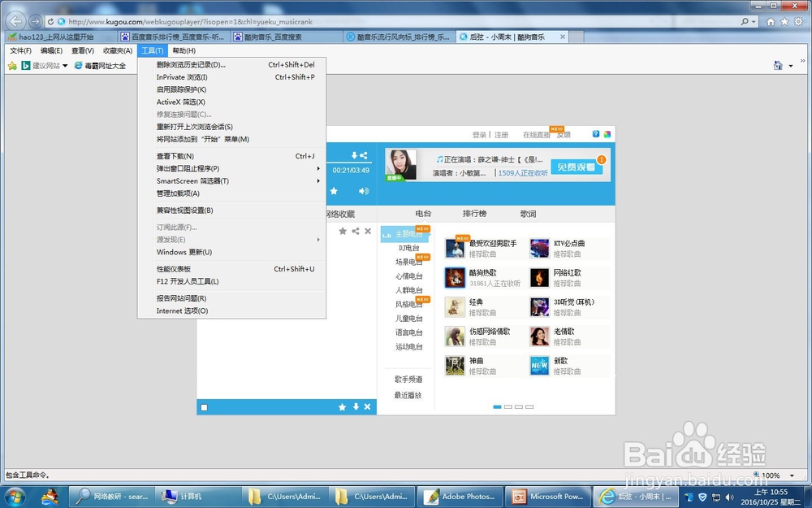Refresh the page with reload icon
The width and height of the screenshot is (812, 508).
tap(50, 22)
